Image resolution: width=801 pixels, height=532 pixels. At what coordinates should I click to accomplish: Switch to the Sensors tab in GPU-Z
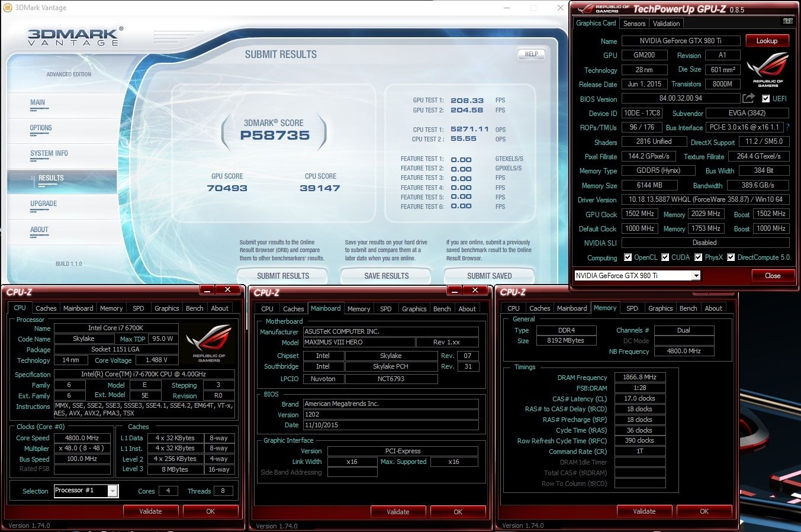(x=633, y=23)
